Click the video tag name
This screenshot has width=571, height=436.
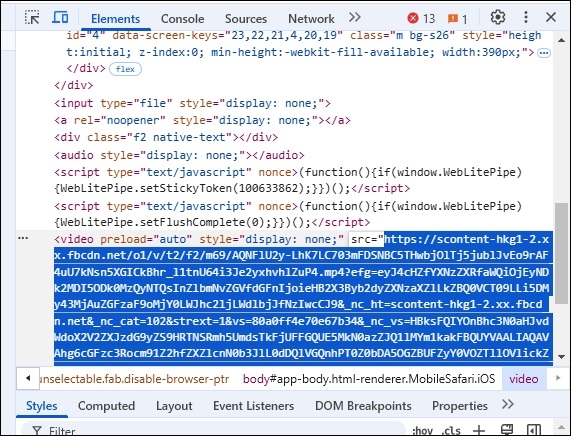click(x=77, y=239)
